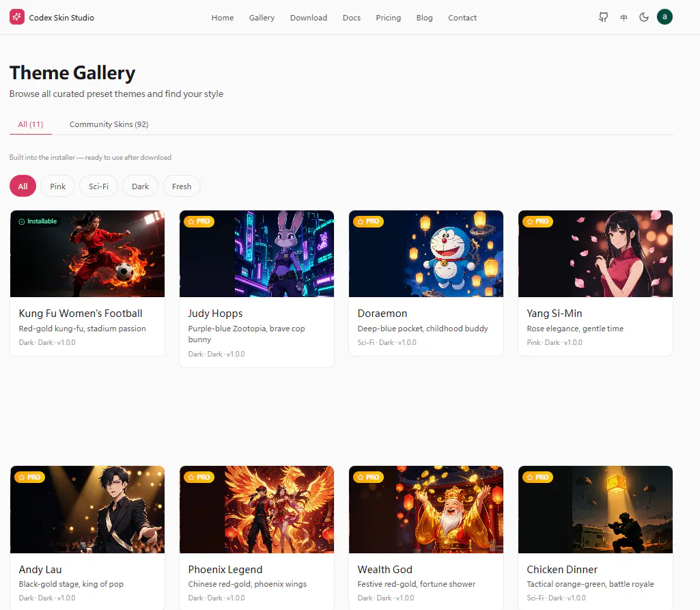
Task: Toggle dark mode with moon icon
Action: click(644, 17)
